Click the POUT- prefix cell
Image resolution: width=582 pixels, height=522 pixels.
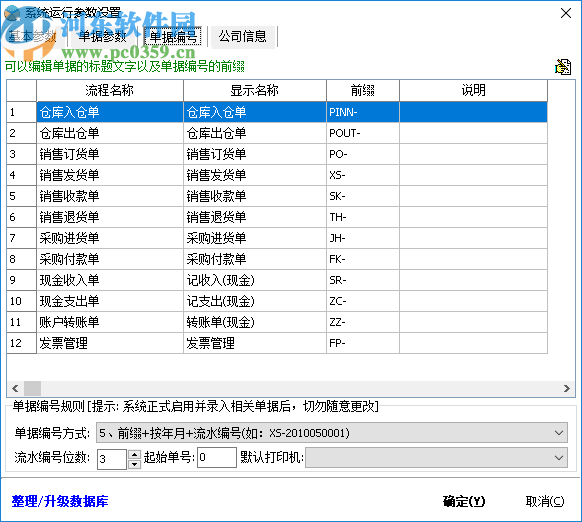pos(363,133)
